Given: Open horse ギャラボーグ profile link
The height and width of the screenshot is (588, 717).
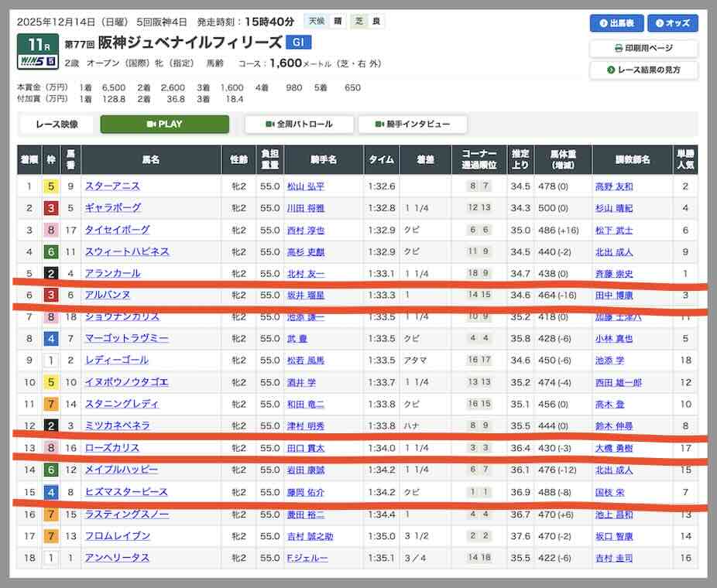Looking at the screenshot, I should (x=113, y=207).
